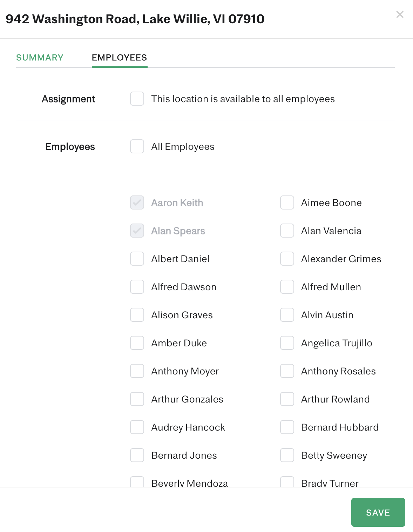Viewport: 413px width, 532px height.
Task: Click the Betty Sweeney label
Action: pyautogui.click(x=334, y=455)
